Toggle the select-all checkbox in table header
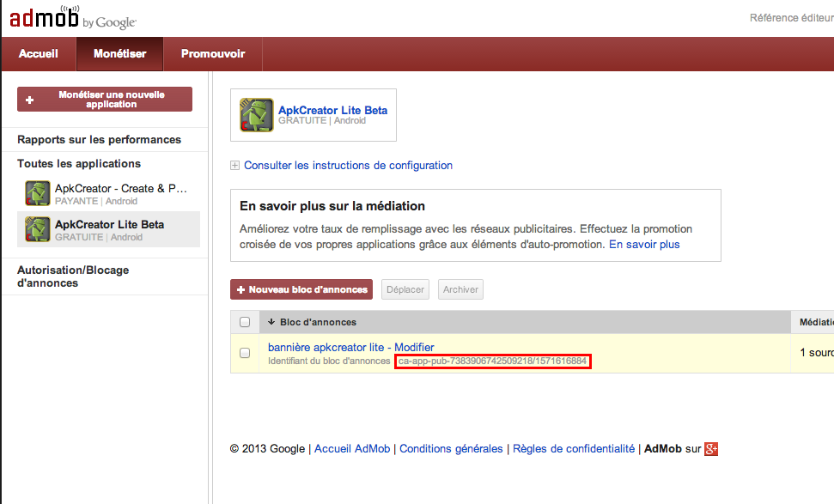The image size is (834, 504). pos(245,322)
